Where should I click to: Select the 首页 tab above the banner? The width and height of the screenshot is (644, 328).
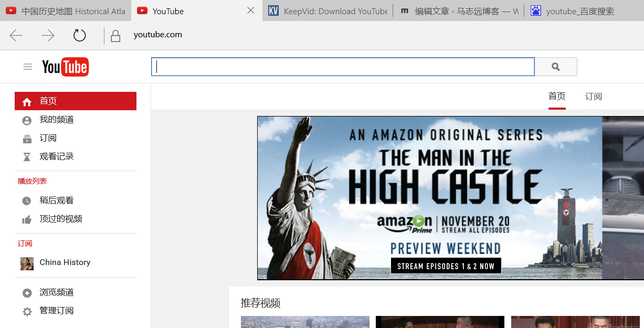click(x=557, y=97)
